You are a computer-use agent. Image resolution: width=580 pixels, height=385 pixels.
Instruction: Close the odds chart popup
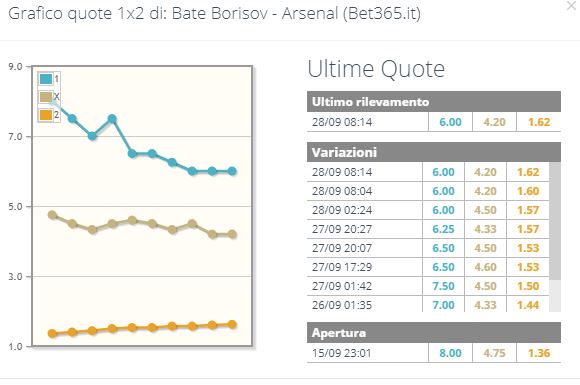(571, 6)
